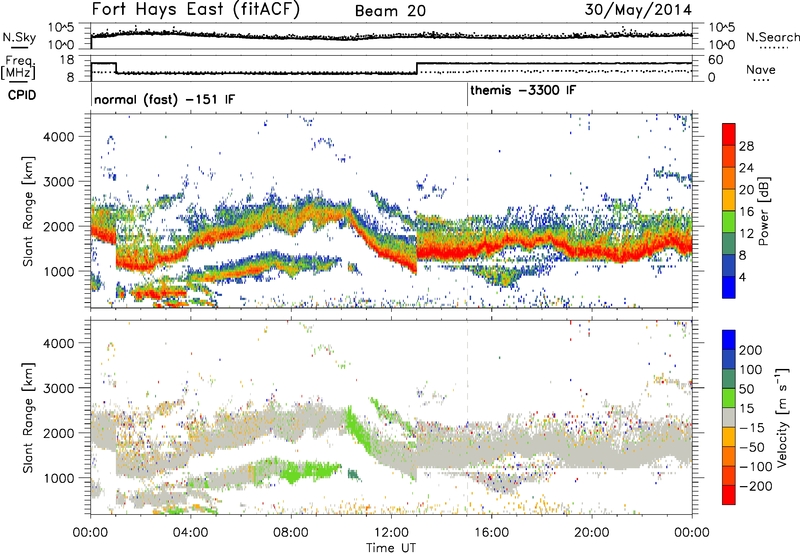Click the 'Slant Range [km]' label of power panel
The height and width of the screenshot is (554, 800).
tap(28, 211)
